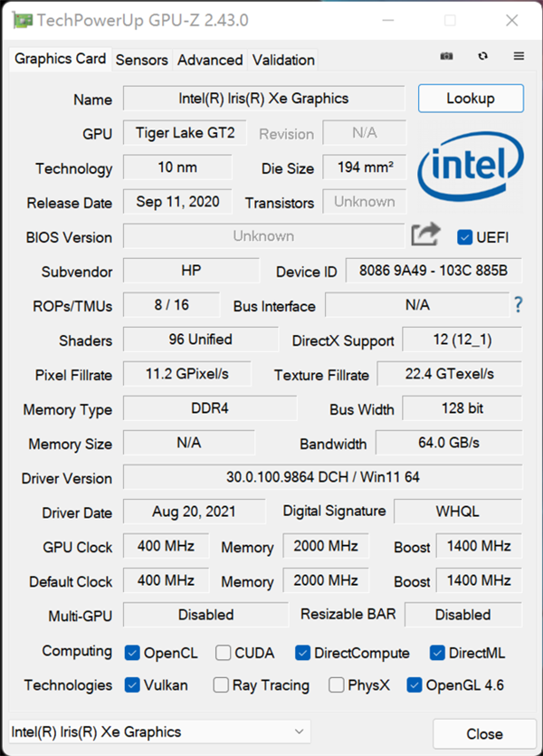
Task: Open the hamburger menu icon
Action: 519,56
